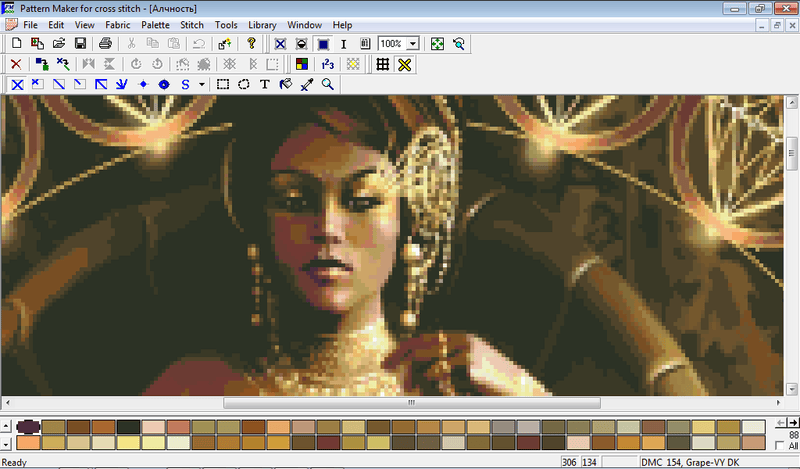This screenshot has height=469, width=800.
Task: Click the Save disk icon
Action: 80,44
